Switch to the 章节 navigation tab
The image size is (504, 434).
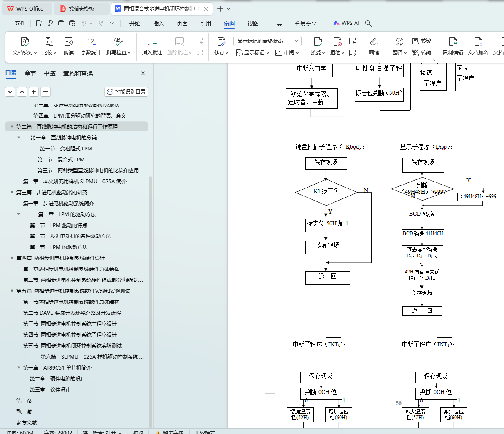(30, 73)
